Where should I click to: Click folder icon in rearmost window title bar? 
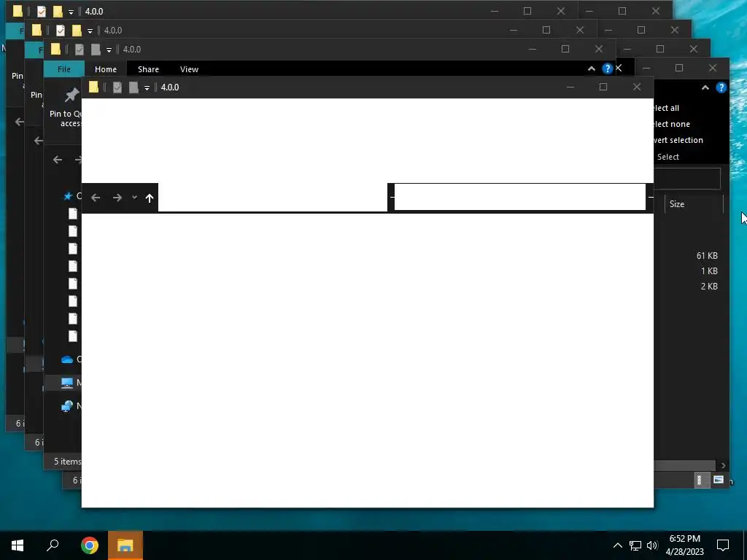pos(18,11)
